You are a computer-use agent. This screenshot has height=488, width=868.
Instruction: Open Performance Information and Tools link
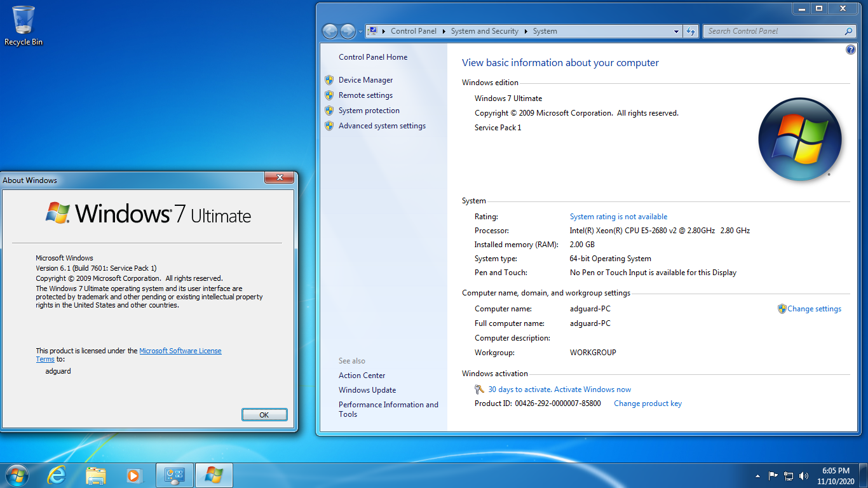pos(388,409)
